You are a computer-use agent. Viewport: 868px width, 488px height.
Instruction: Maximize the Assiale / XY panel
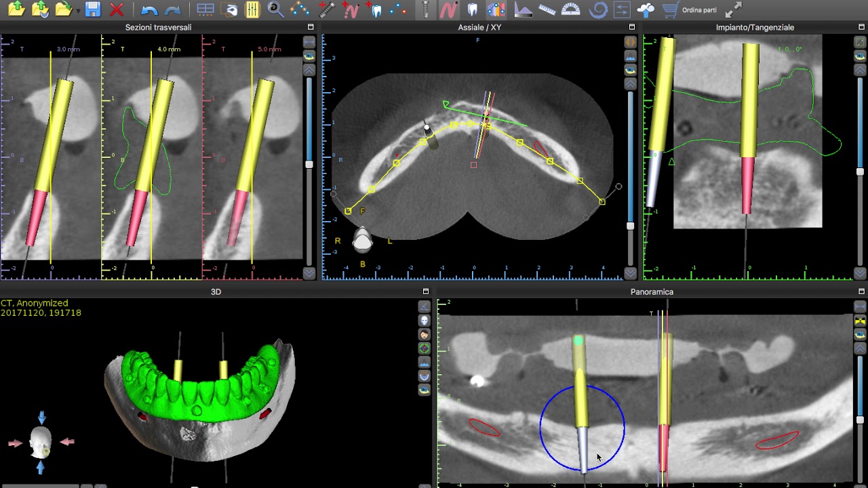(632, 27)
